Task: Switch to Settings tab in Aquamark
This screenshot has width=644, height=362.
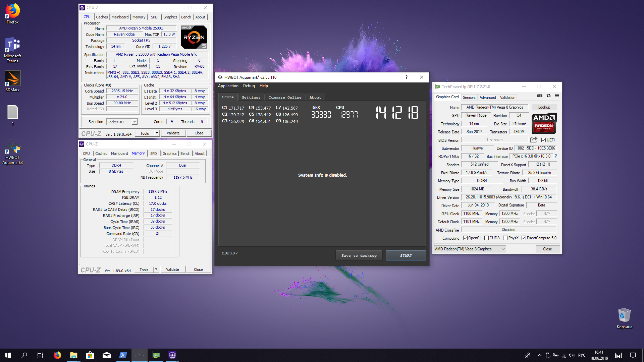Action: 251,97
